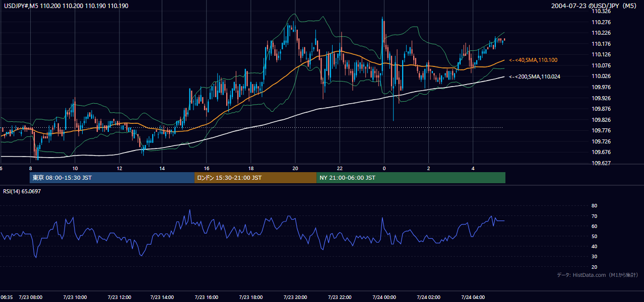Click the RSI scale's lowest level, 20
This screenshot has width=644, height=302.
click(594, 267)
